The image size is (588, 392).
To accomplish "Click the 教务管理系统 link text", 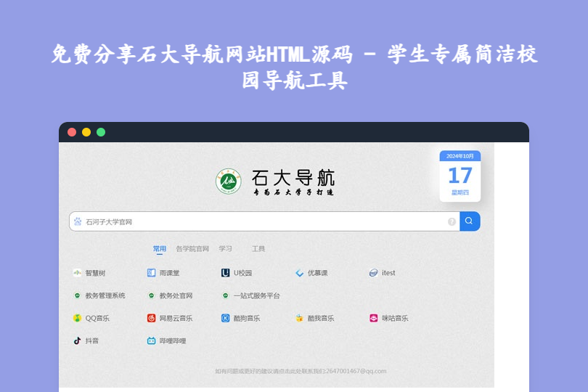I will coord(105,295).
